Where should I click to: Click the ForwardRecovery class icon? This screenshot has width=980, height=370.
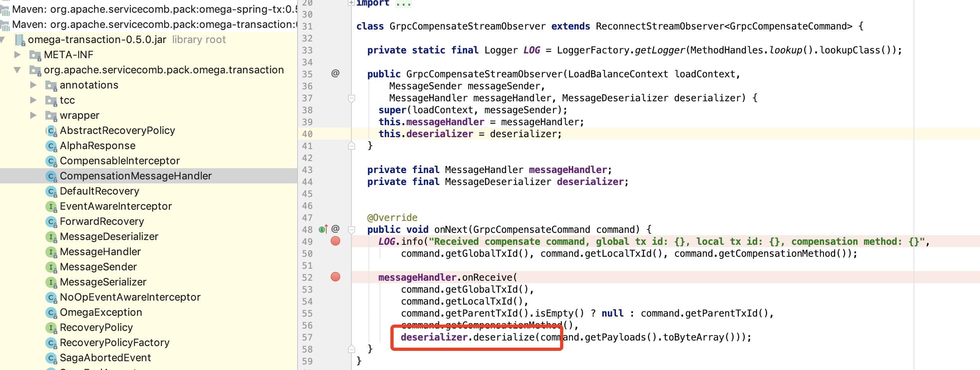tap(51, 222)
